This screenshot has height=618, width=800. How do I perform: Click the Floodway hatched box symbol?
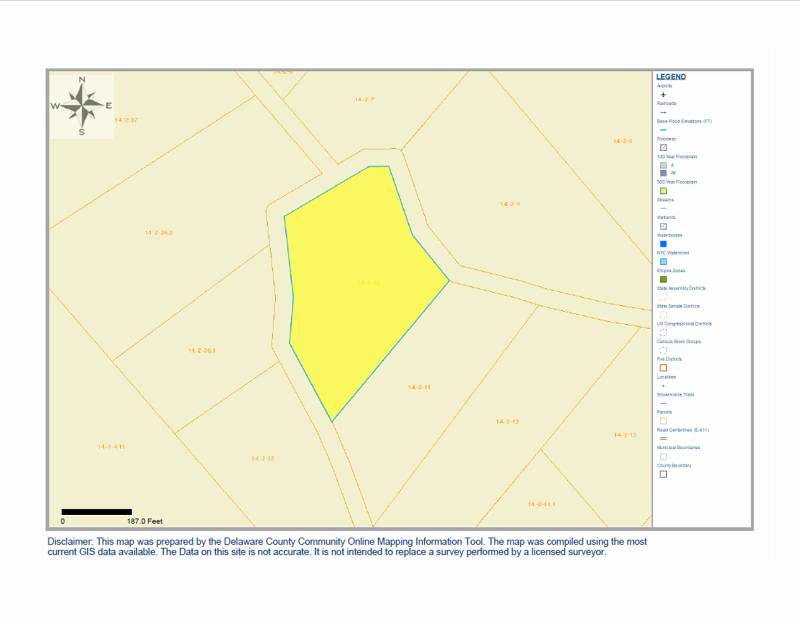663,147
